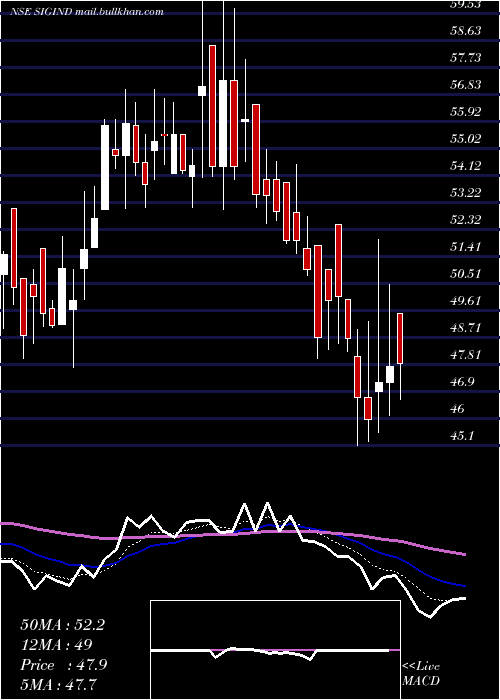Click the 57.73 price axis label
500x700 pixels.
pos(466,58)
